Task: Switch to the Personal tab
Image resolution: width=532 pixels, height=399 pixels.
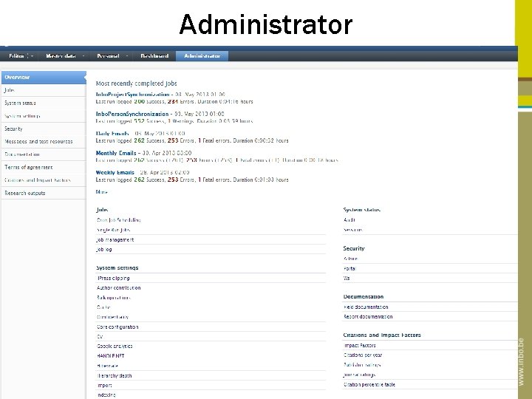Action: pyautogui.click(x=108, y=56)
